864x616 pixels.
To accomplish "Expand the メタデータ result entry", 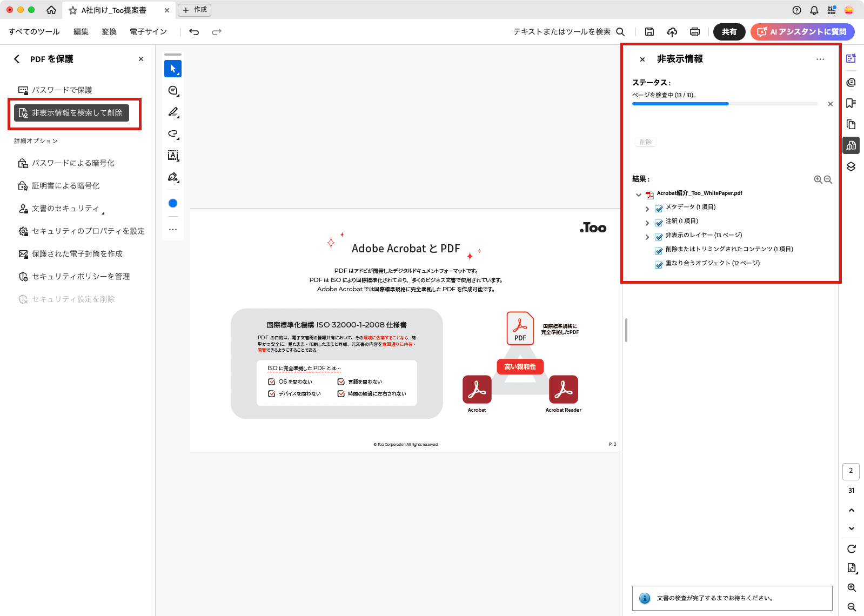I will click(647, 209).
